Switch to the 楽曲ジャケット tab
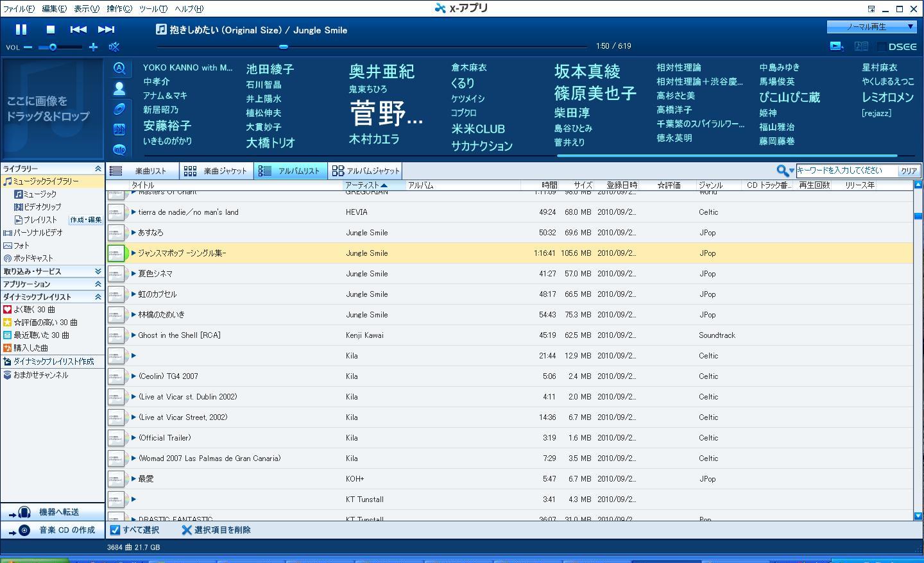924x563 pixels. pos(216,171)
